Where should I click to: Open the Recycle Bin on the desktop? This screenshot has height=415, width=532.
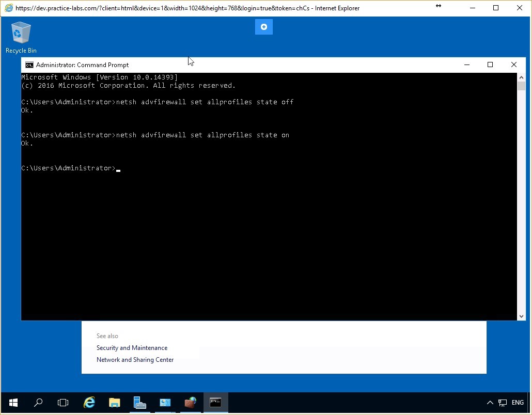pyautogui.click(x=21, y=32)
